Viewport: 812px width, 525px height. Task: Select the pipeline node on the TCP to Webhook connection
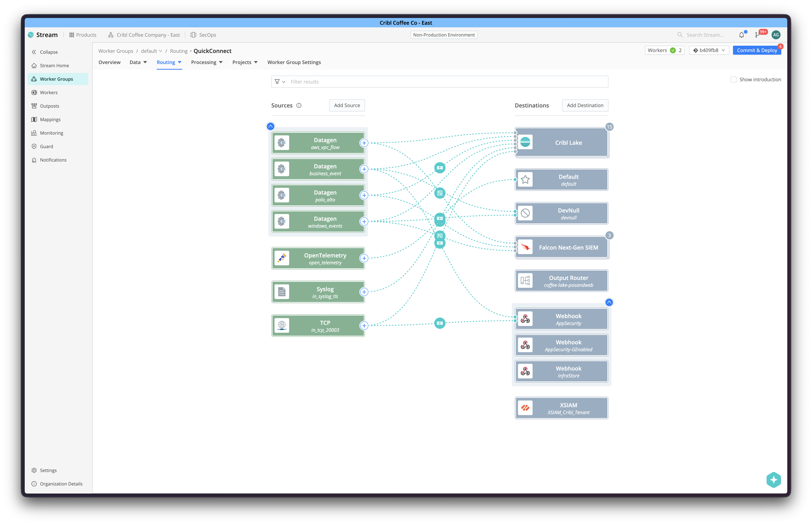(440, 323)
